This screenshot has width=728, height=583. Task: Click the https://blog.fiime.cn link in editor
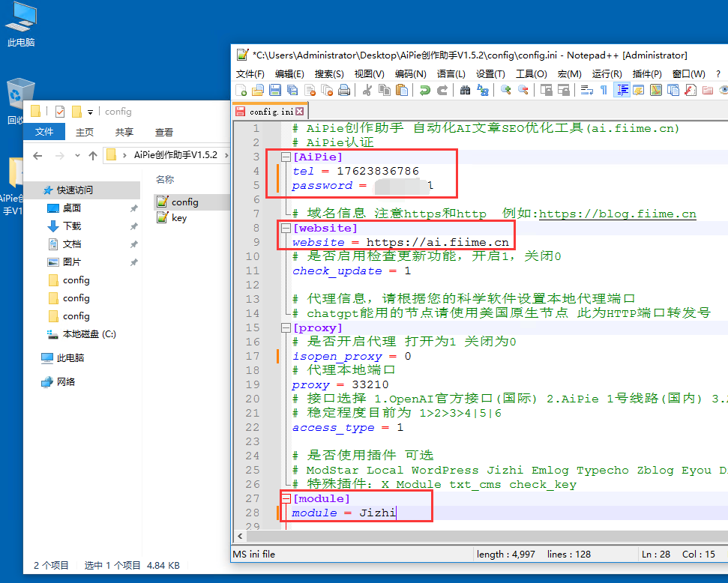coord(618,214)
